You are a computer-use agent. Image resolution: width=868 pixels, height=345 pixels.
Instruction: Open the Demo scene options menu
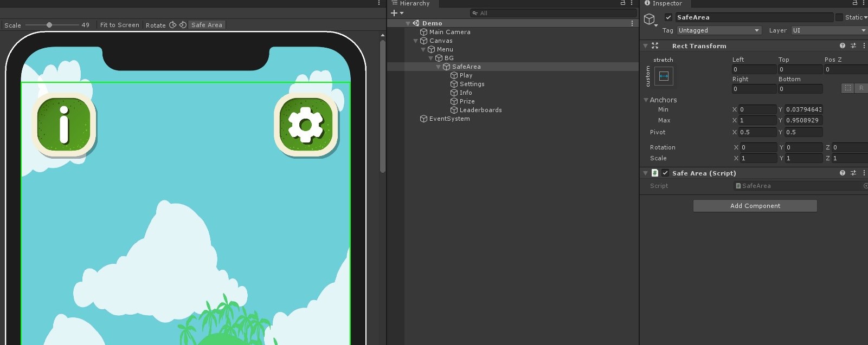[x=632, y=23]
